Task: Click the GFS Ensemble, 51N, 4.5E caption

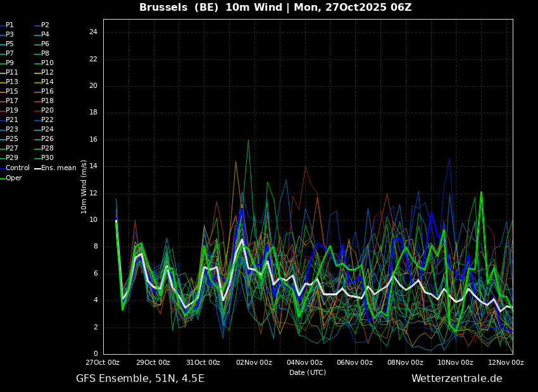Action: (140, 378)
